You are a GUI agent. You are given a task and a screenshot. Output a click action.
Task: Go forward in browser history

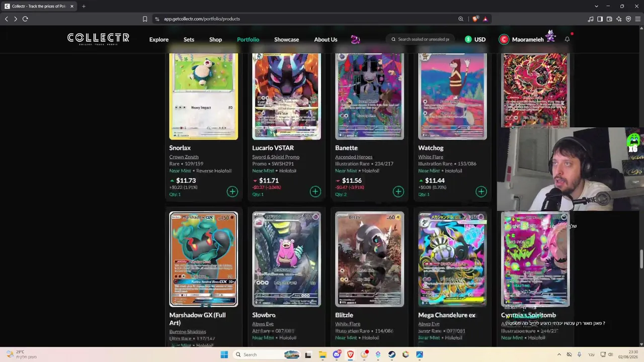point(16,19)
